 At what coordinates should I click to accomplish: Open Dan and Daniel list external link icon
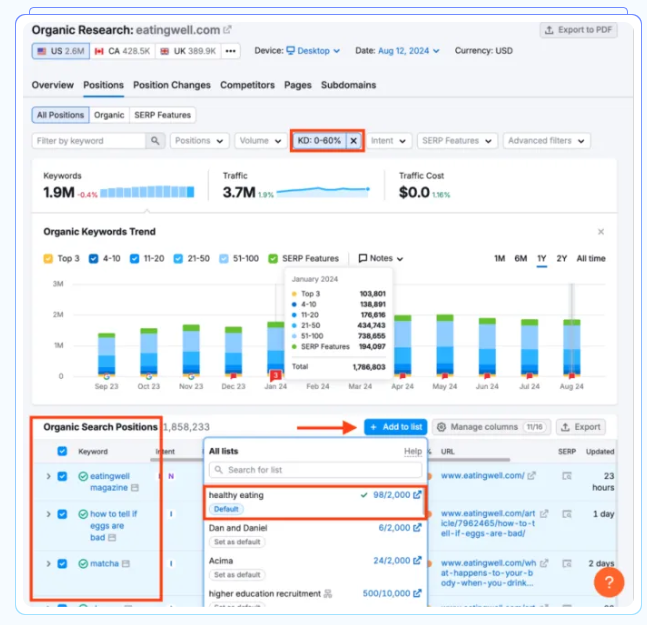(417, 528)
